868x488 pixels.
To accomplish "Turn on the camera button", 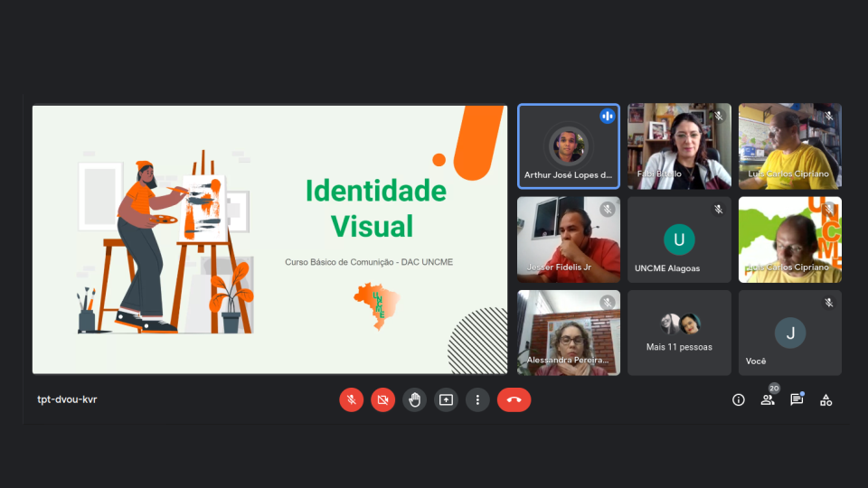I will [x=382, y=399].
